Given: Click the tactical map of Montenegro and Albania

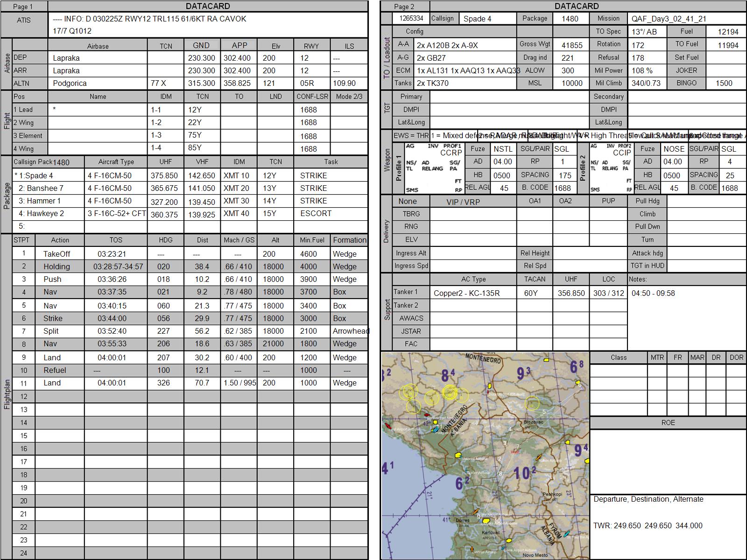Looking at the screenshot, I should (486, 455).
